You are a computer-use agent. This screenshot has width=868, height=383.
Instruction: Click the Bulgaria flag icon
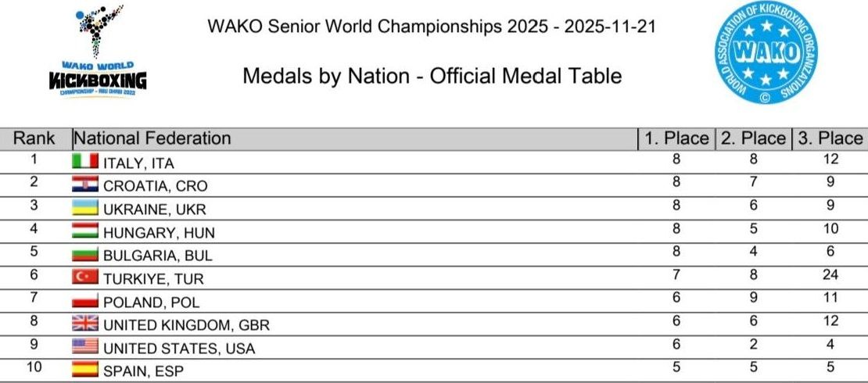pos(85,254)
